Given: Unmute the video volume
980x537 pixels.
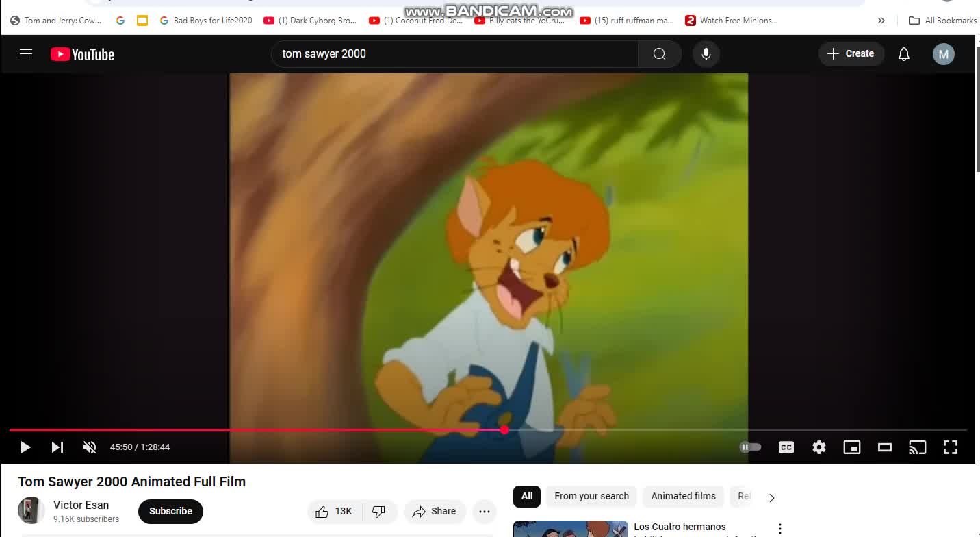Looking at the screenshot, I should click(x=90, y=447).
